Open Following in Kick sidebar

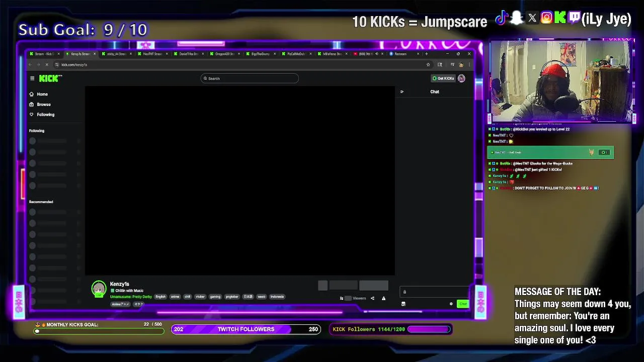coord(42,115)
